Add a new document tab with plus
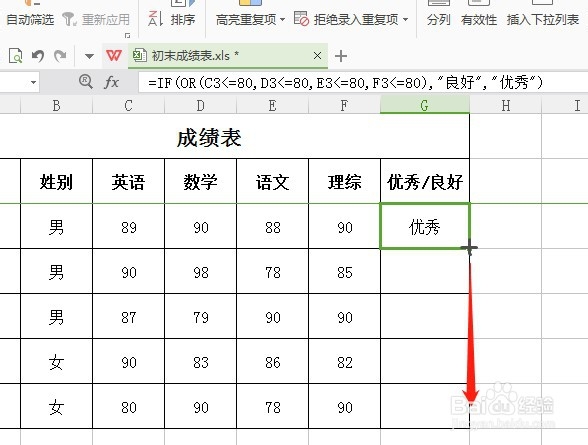The width and height of the screenshot is (588, 445). pos(340,56)
